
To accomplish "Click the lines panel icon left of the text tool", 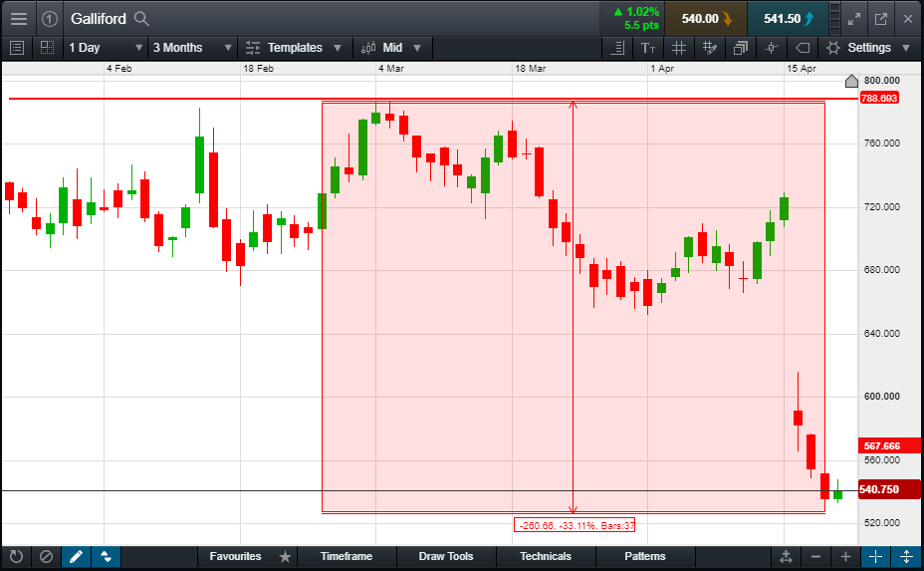I will click(x=617, y=48).
